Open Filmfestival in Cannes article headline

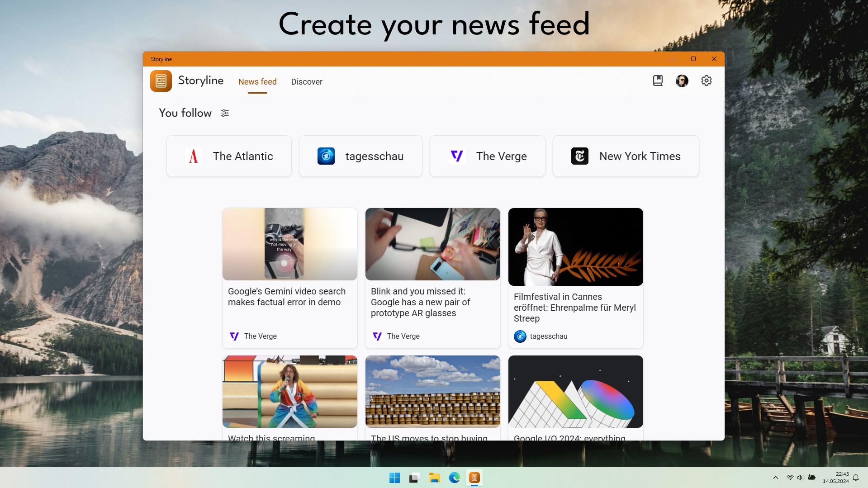click(575, 308)
